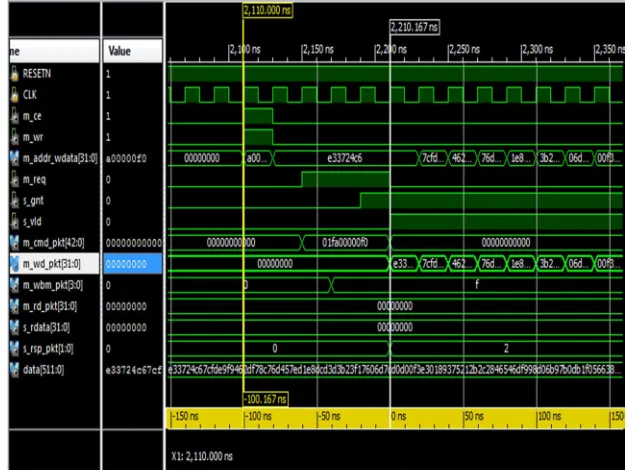Click the X1: 2,110.000 ns status text
Screen dimensions: 628x470
click(202, 456)
